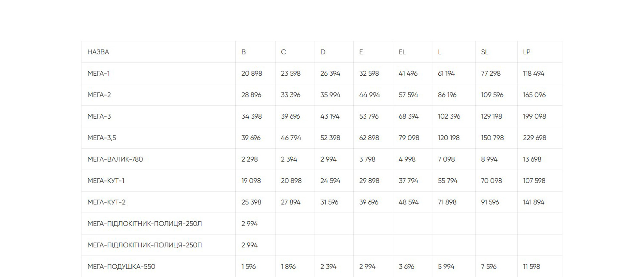644x277 pixels.
Task: Click the МЕГА-ПОДУШКА-550 row name
Action: click(x=121, y=267)
